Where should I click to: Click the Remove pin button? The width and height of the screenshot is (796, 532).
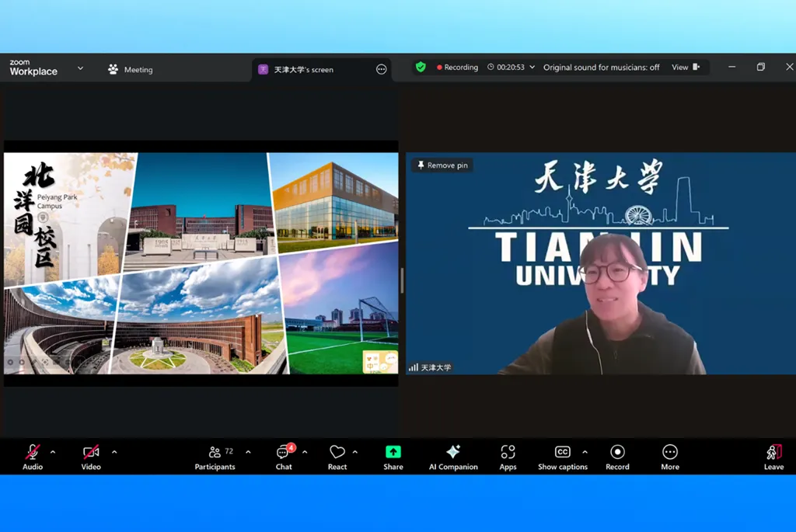point(442,165)
